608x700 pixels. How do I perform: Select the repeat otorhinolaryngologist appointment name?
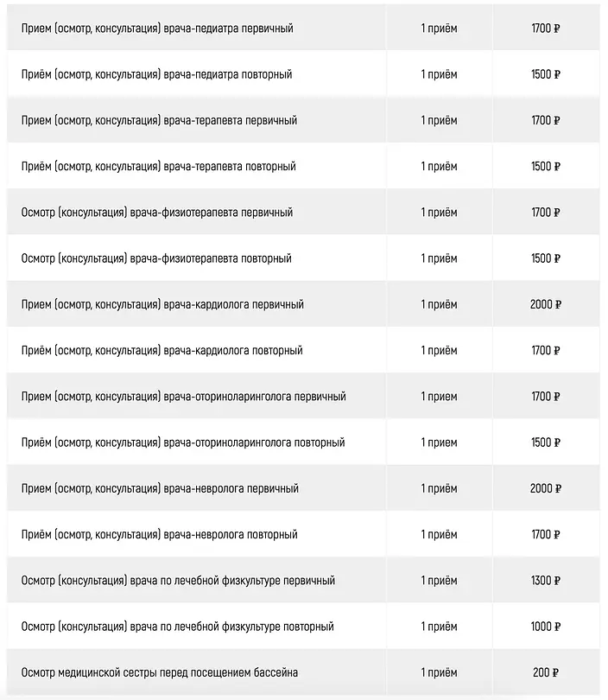183,442
